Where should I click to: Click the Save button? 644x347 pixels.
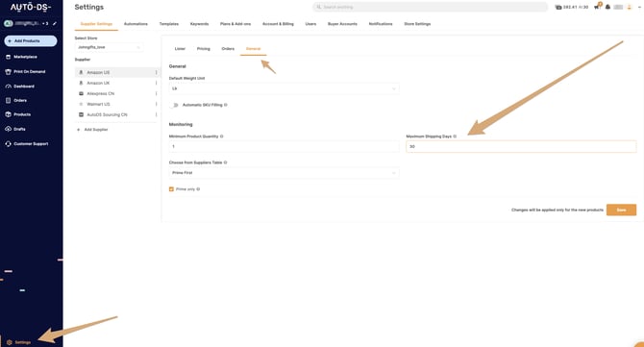coord(621,210)
